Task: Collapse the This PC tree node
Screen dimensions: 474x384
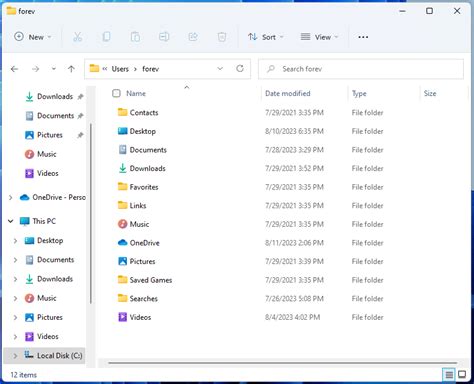Action: (10, 221)
